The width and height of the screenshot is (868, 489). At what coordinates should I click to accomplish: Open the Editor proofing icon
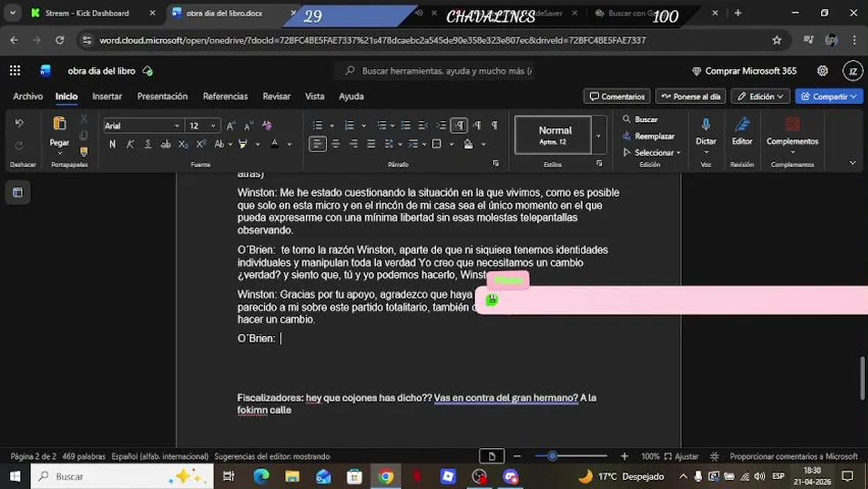point(742,124)
